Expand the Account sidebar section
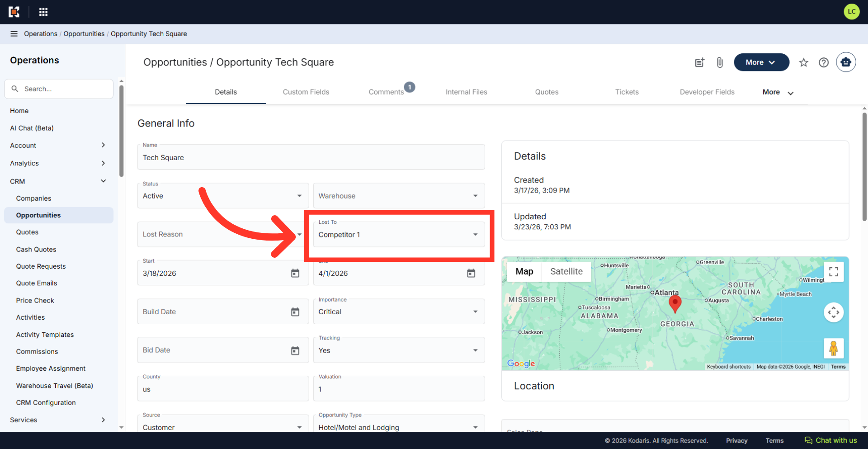 click(x=58, y=145)
